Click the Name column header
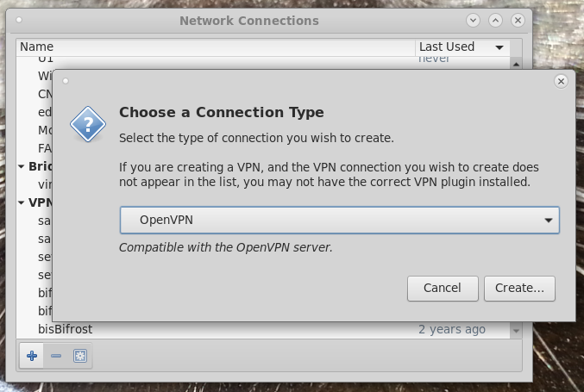 tap(216, 47)
